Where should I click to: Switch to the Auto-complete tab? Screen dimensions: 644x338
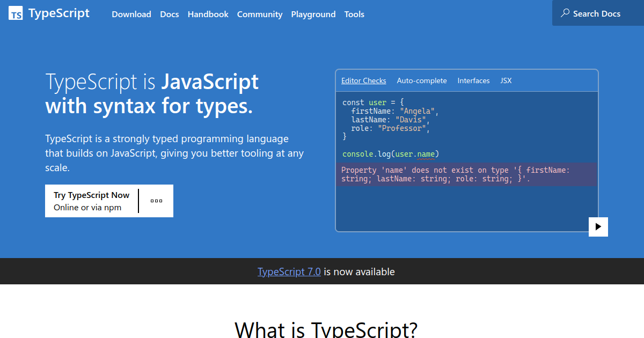[x=422, y=80]
